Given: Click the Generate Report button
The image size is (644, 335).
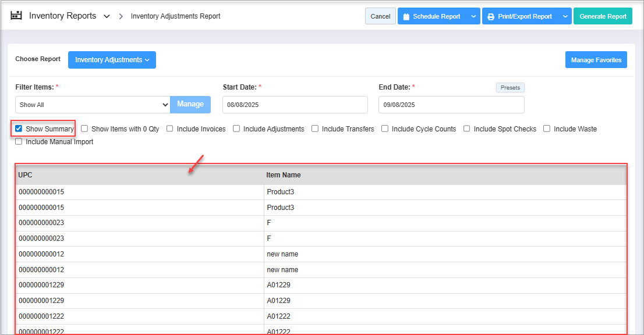Looking at the screenshot, I should click(x=603, y=16).
